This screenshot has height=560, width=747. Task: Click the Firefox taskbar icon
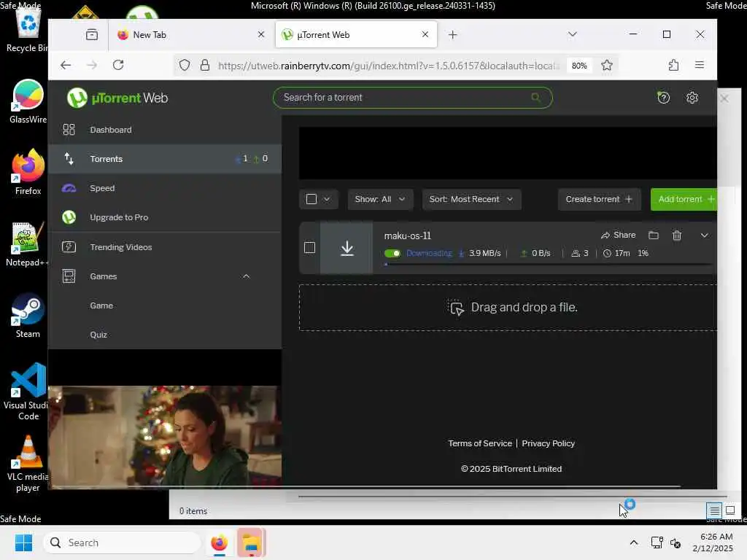[219, 542]
